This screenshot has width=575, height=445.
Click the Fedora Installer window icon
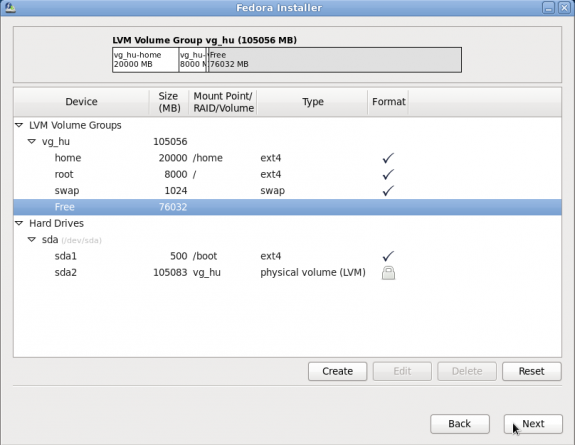(10, 8)
